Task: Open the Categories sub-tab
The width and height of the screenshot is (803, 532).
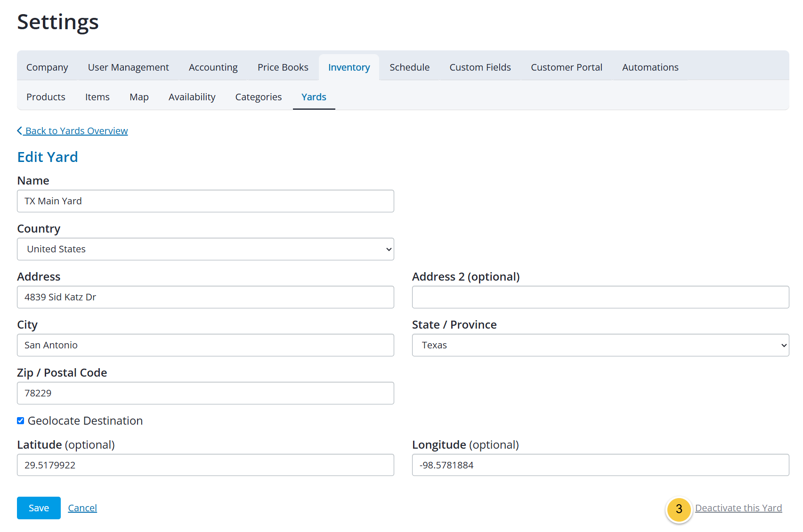Action: tap(258, 97)
